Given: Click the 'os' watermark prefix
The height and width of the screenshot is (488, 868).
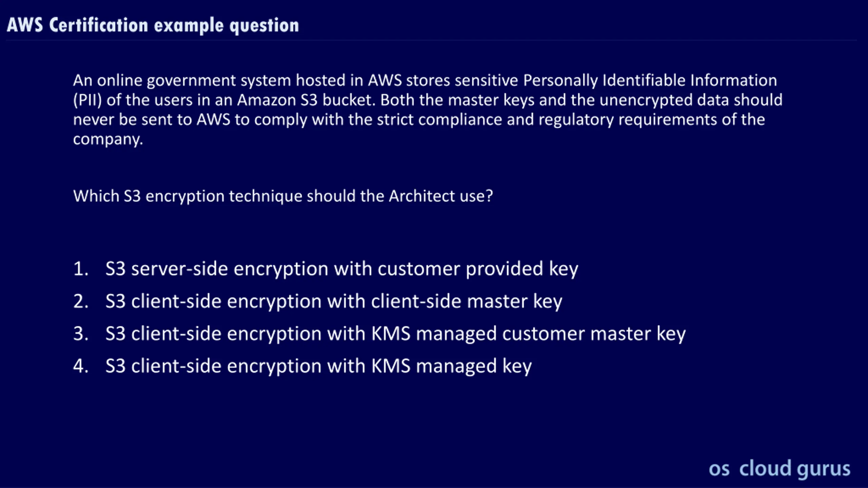Looking at the screenshot, I should (719, 469).
